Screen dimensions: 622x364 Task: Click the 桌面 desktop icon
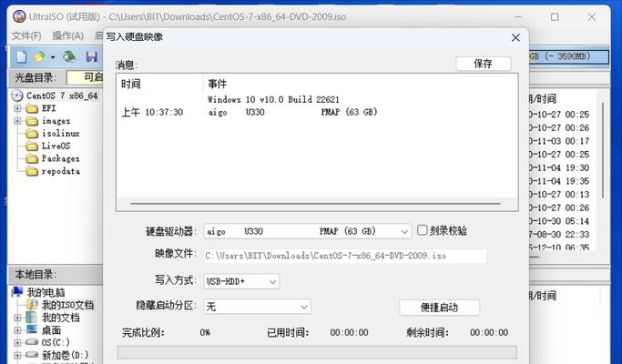(32, 329)
